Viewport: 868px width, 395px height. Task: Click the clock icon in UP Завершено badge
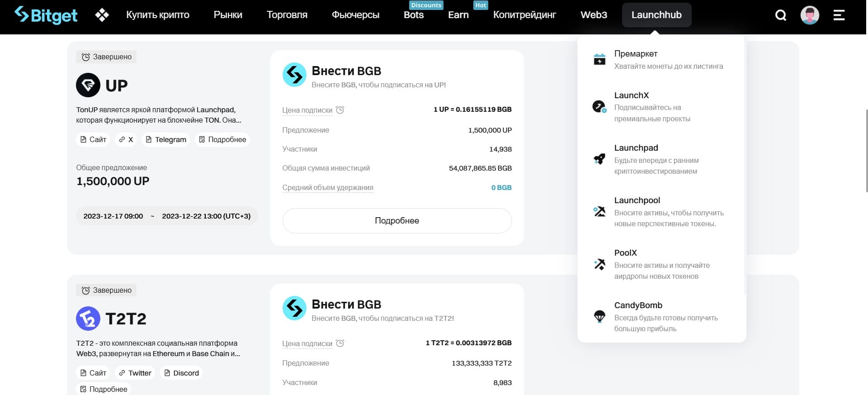pyautogui.click(x=85, y=57)
